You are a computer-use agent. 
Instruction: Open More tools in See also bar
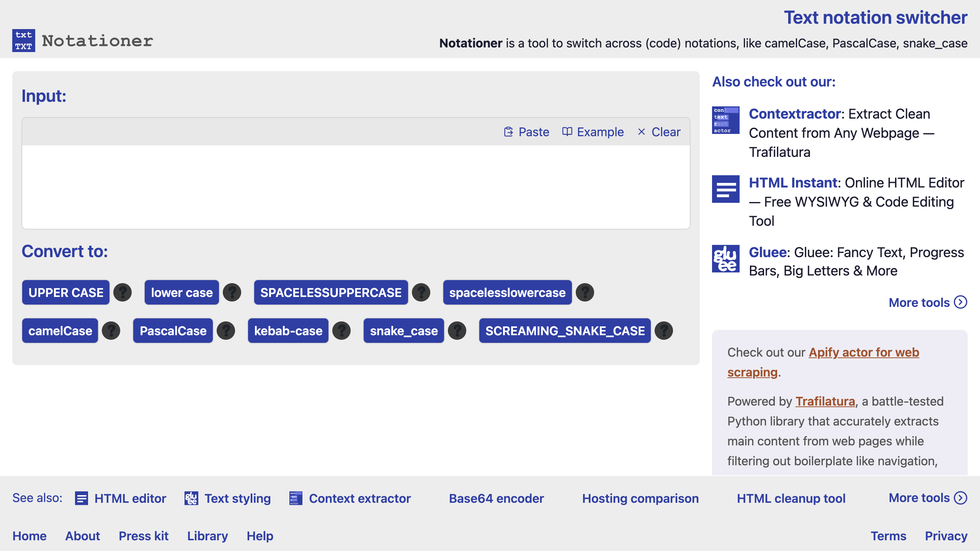927,498
